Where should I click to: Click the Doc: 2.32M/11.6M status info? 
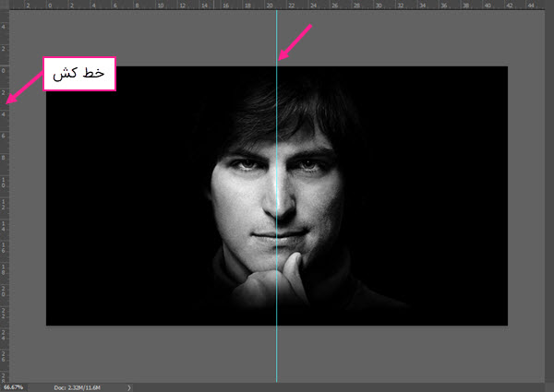tap(77, 387)
